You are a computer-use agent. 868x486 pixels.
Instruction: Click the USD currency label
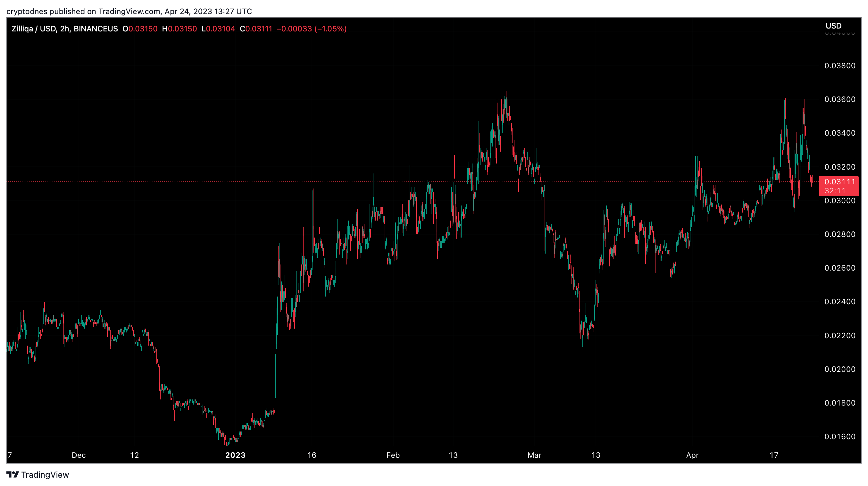coord(834,26)
